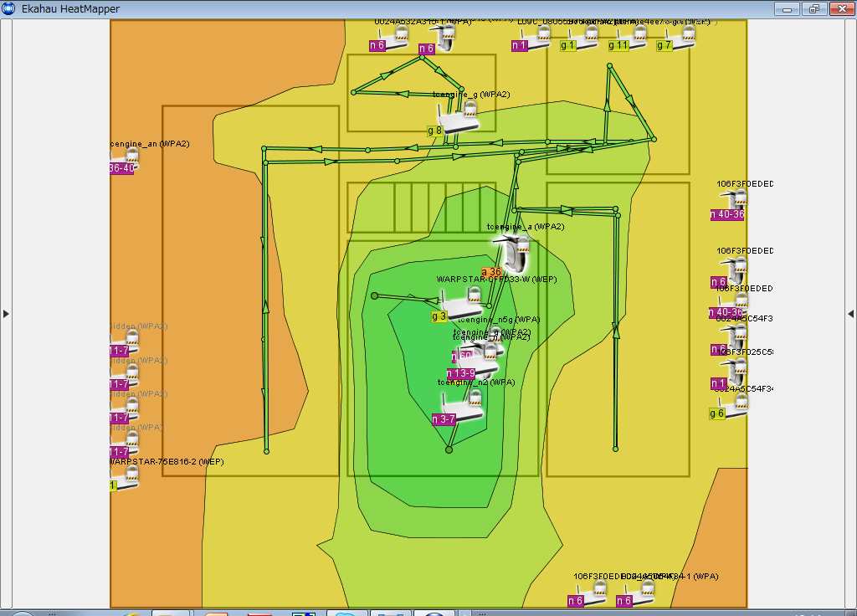Select the access point icon on channel g 7
Image resolution: width=857 pixels, height=616 pixels.
[x=681, y=38]
